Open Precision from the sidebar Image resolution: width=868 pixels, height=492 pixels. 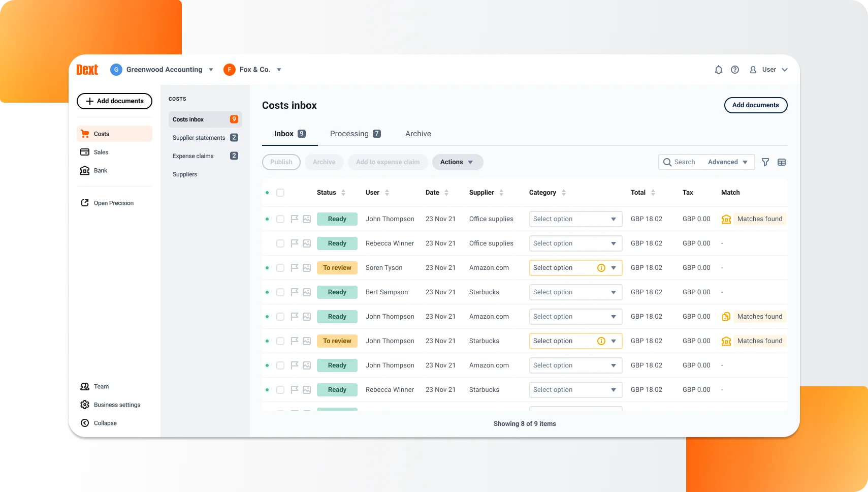(113, 203)
